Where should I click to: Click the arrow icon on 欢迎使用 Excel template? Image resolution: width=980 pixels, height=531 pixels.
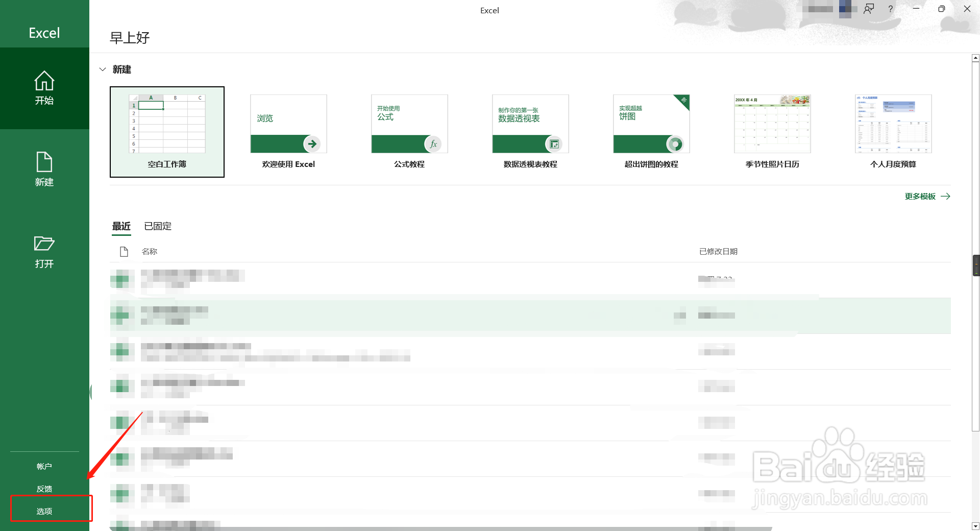pyautogui.click(x=312, y=144)
